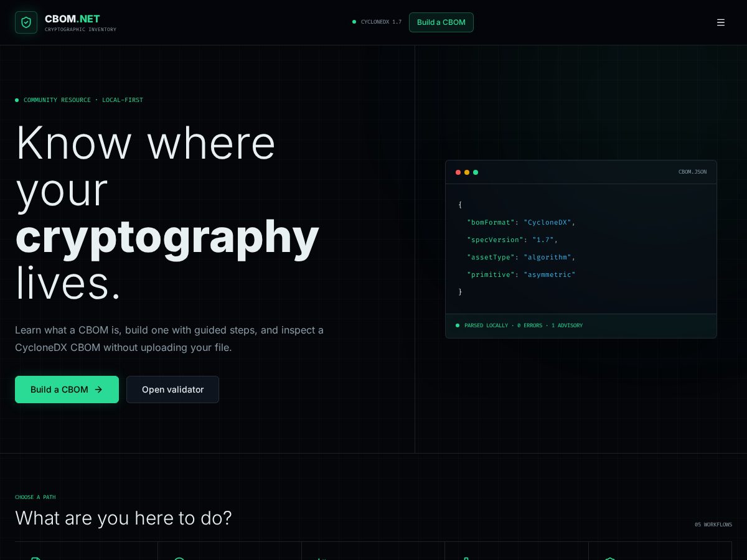
Task: Click the "specVersion": "1.7" code line
Action: pyautogui.click(x=512, y=240)
